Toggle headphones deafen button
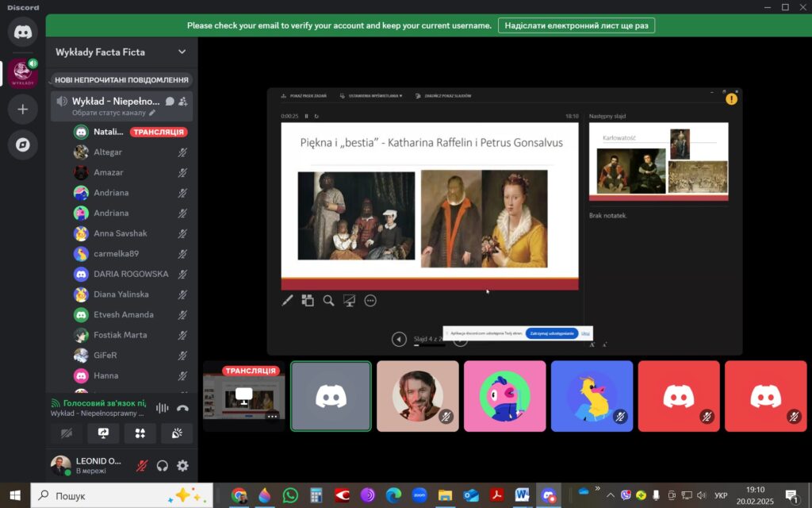The image size is (812, 508). coord(163,466)
